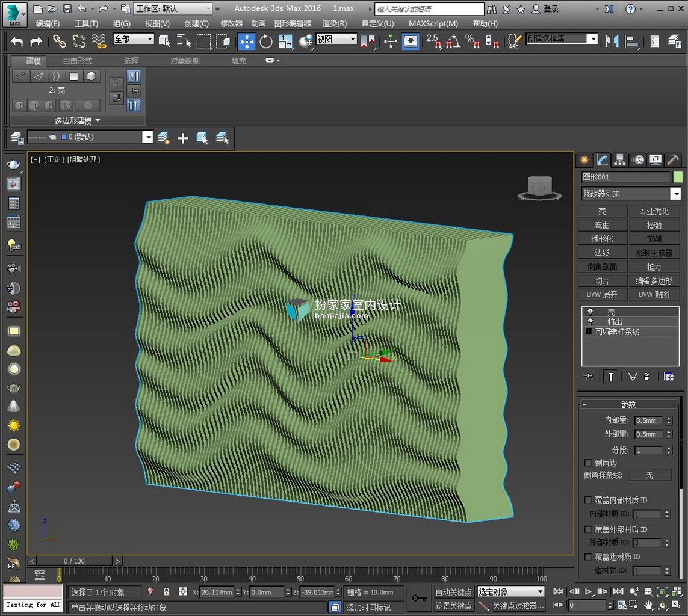The image size is (688, 616).
Task: Toggle the 2.5D Snaps icon
Action: click(x=433, y=42)
